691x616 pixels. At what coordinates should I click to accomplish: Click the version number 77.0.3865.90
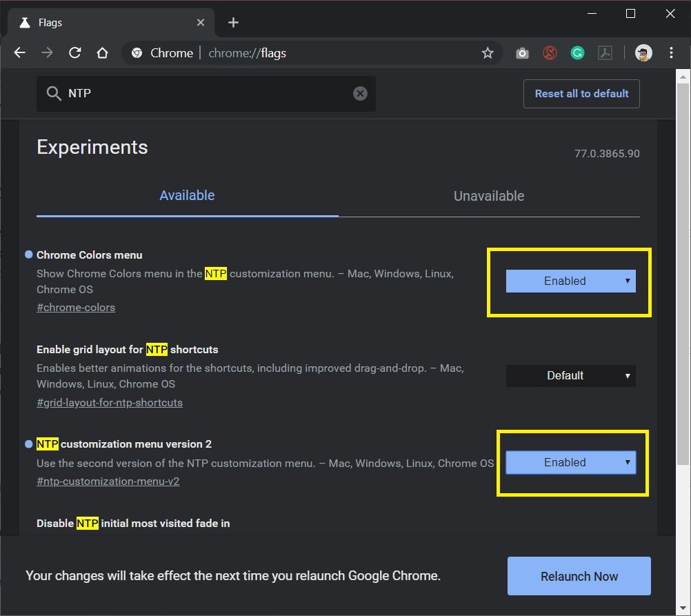(x=607, y=153)
